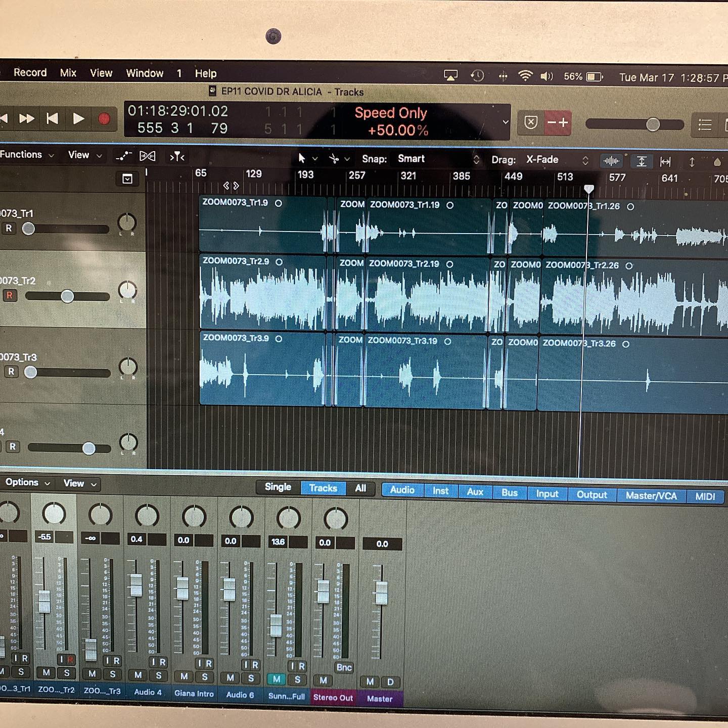Solo the Audio 4 channel strip

[159, 675]
